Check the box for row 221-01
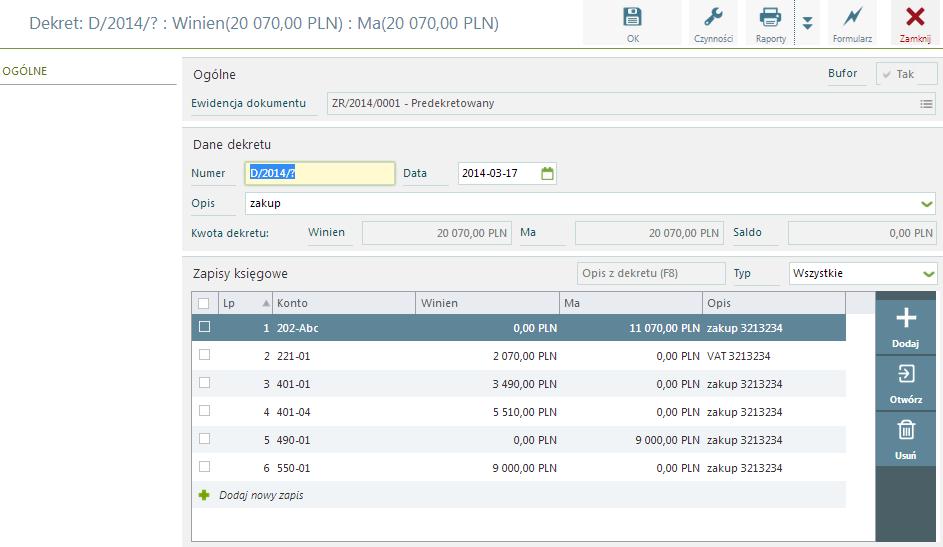 204,355
